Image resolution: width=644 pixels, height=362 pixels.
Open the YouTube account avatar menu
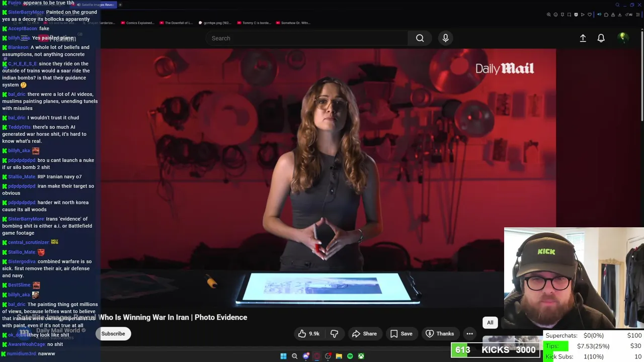(x=623, y=38)
